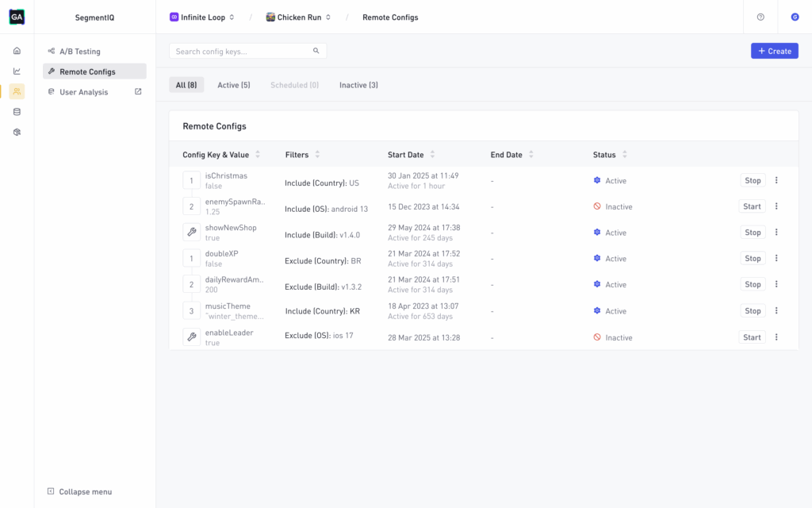Switch to the Inactive (3) tab
The width and height of the screenshot is (812, 508).
[358, 85]
